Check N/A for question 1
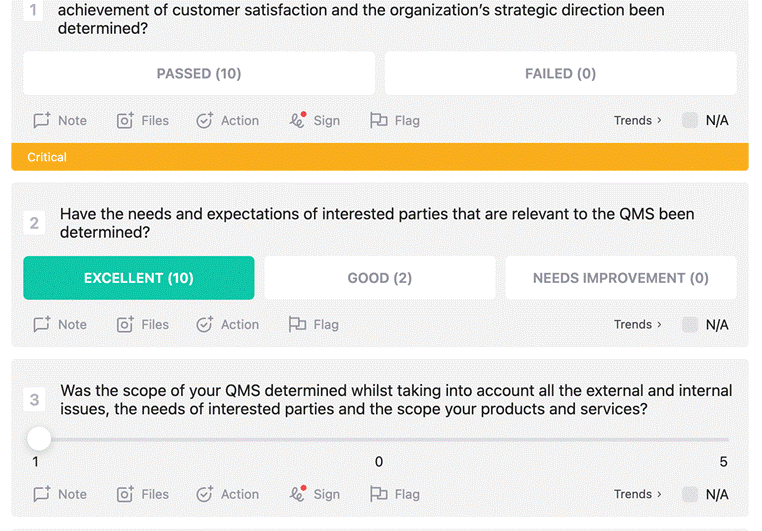Screen dimensions: 762x531 point(690,120)
